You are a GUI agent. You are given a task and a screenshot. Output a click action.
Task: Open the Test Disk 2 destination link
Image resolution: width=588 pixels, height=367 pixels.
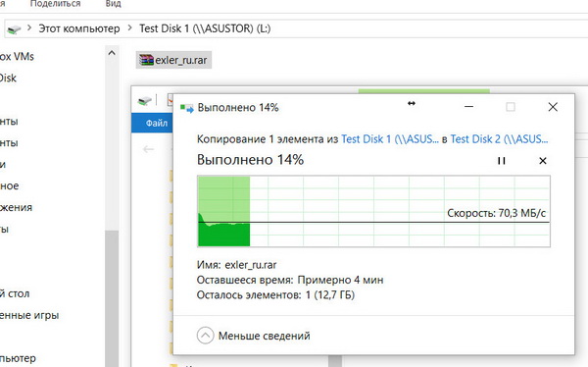click(499, 139)
